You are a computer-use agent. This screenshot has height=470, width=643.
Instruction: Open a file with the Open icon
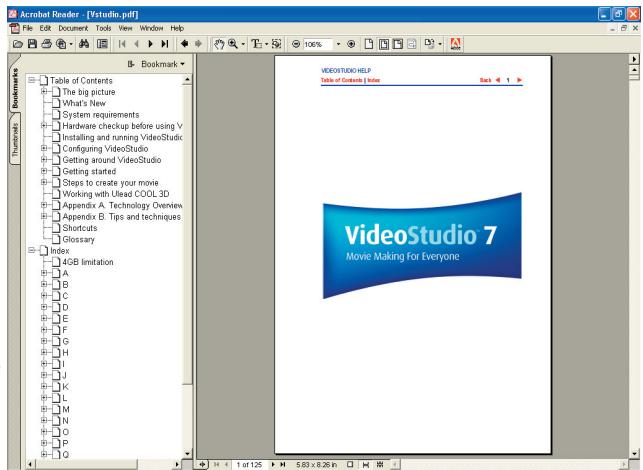pyautogui.click(x=18, y=44)
